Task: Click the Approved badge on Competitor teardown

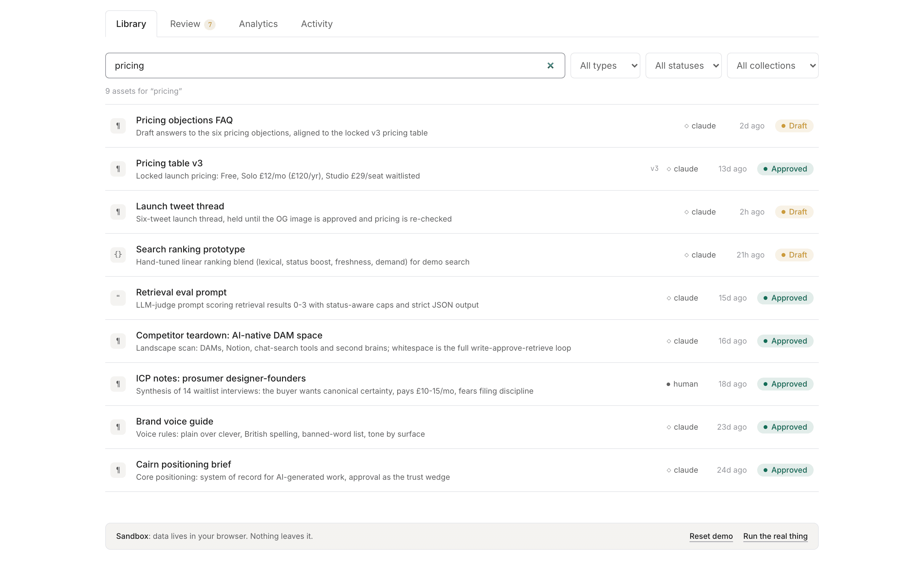Action: point(785,341)
